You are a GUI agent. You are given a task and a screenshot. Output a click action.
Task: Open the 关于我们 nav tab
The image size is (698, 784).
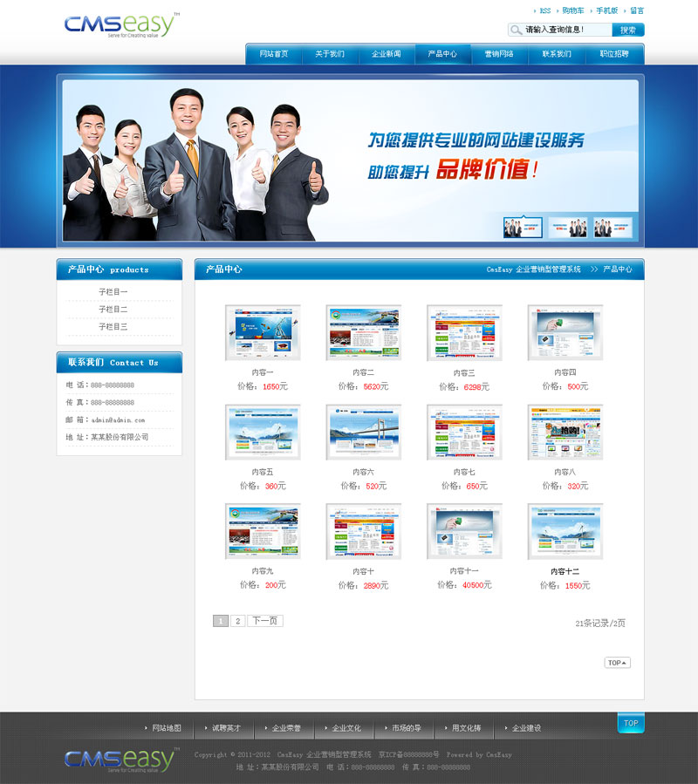(330, 54)
